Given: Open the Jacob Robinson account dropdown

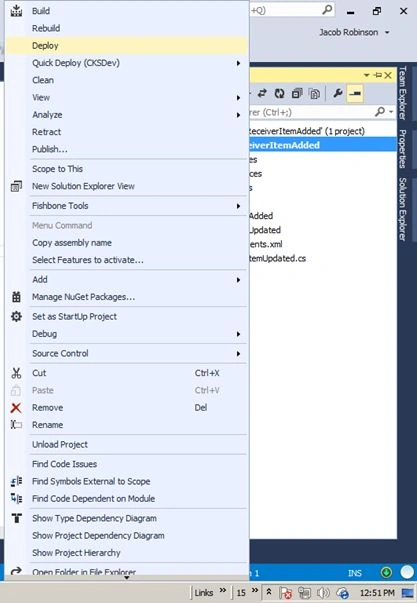Looking at the screenshot, I should [354, 32].
